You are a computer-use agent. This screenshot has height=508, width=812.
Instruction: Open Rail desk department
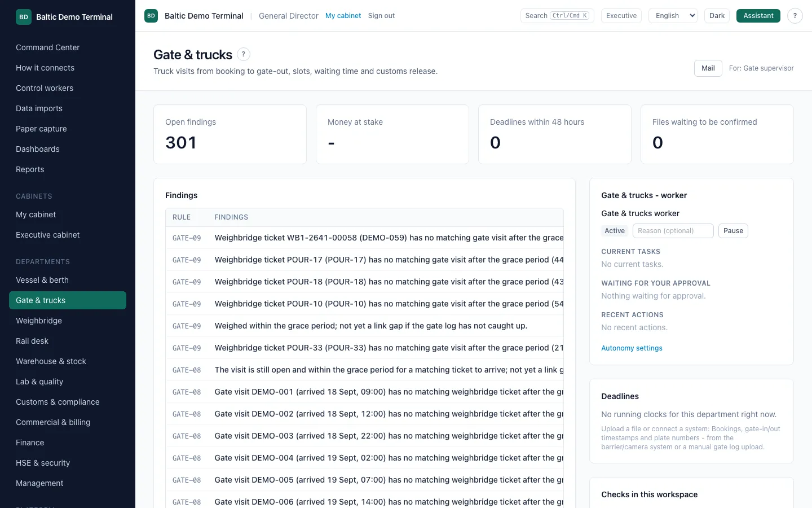pyautogui.click(x=68, y=341)
